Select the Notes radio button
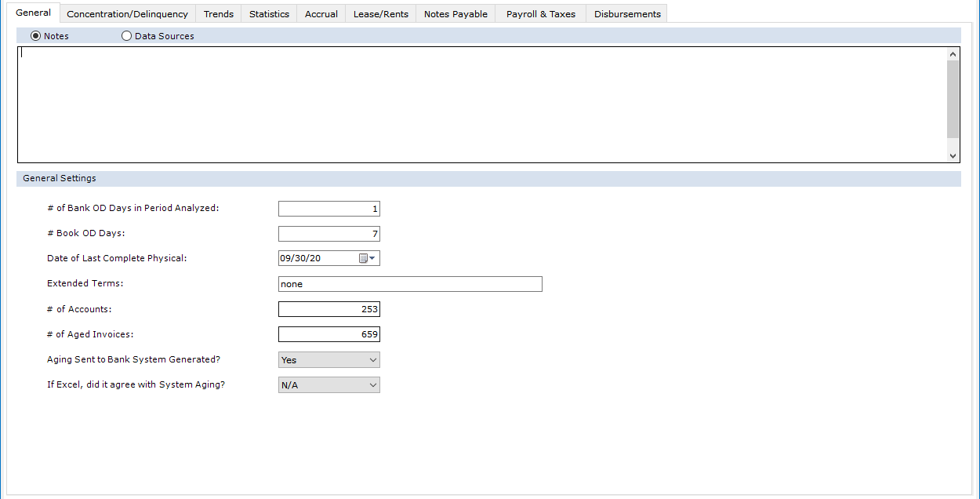 (x=36, y=36)
